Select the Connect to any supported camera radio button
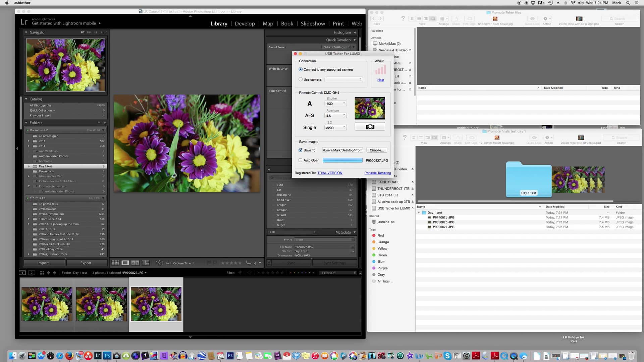Viewport: 644px width, 362px height. tap(301, 69)
